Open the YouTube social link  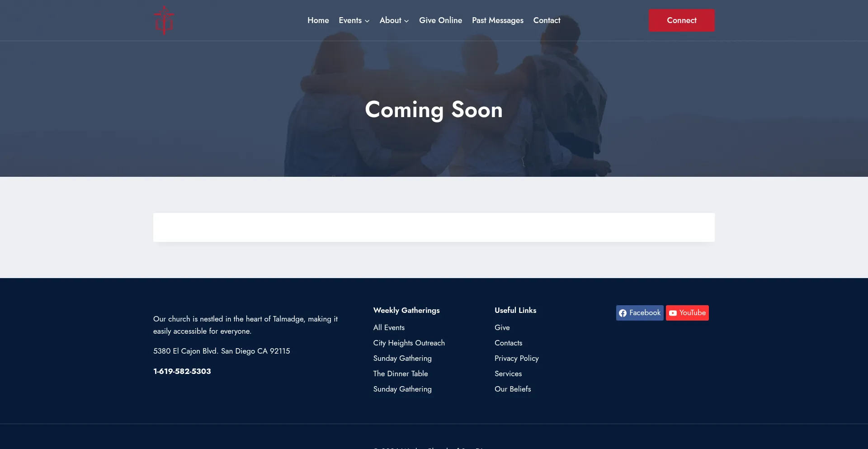pyautogui.click(x=687, y=313)
